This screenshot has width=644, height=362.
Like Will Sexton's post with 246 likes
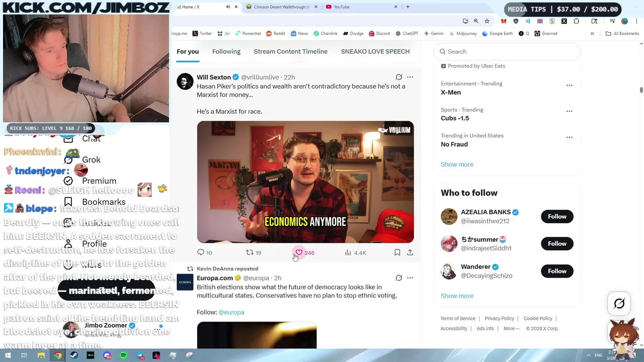click(305, 252)
